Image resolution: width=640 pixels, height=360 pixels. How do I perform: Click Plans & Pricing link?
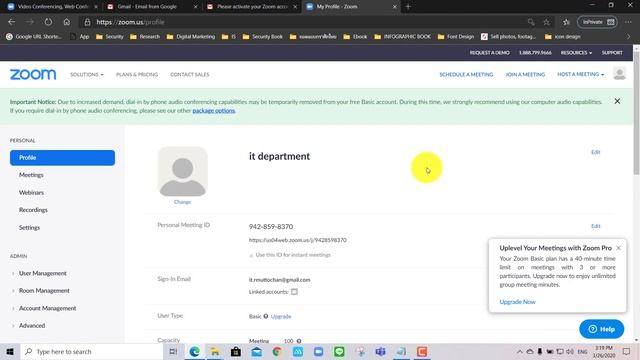[x=137, y=74]
